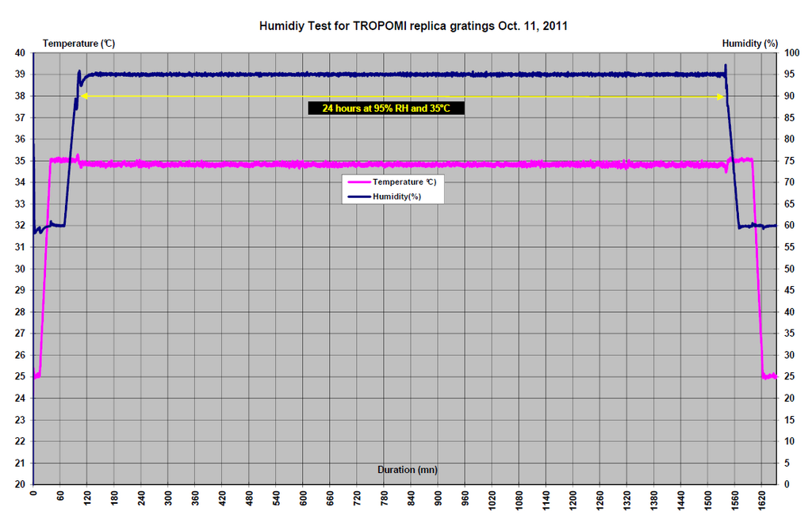Viewport: 812px width, 530px height.
Task: Click the x-axis label 1560
Action: (735, 501)
